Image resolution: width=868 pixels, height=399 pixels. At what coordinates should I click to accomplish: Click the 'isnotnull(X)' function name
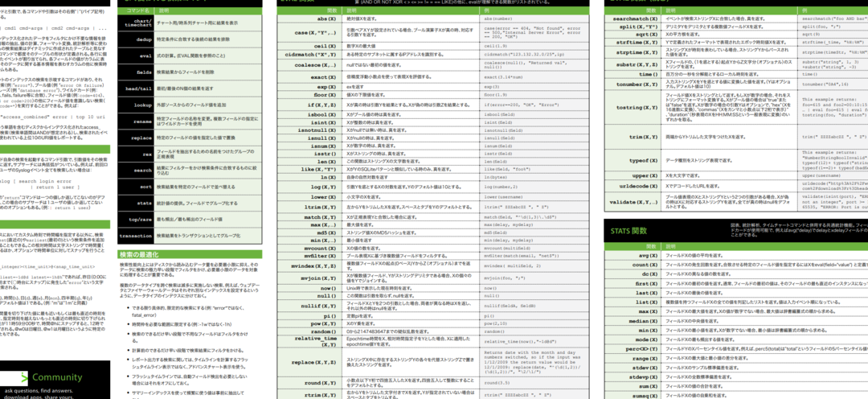point(317,130)
